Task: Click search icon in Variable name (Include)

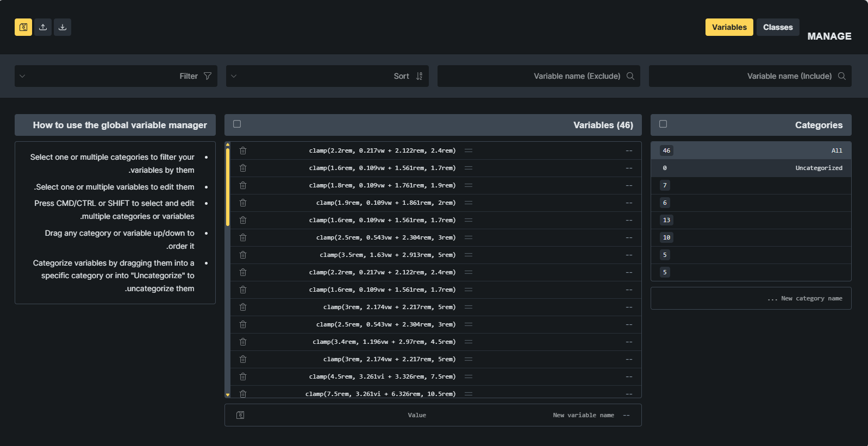Action: click(841, 76)
